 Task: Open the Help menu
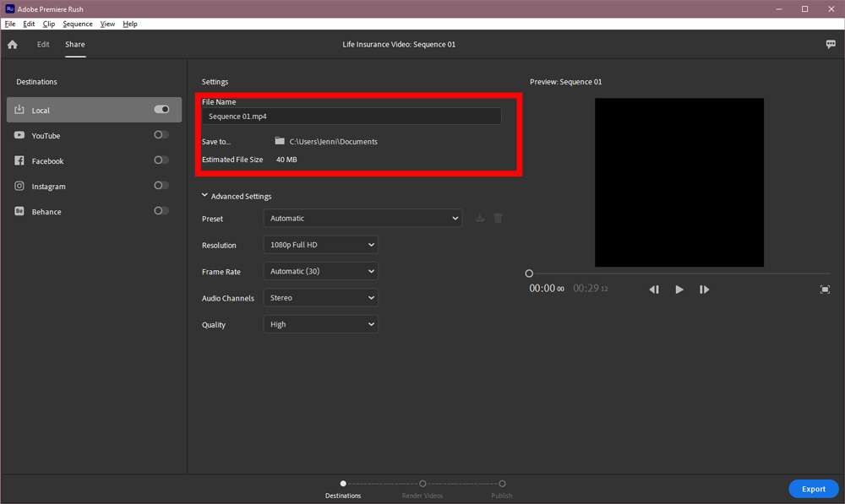130,24
